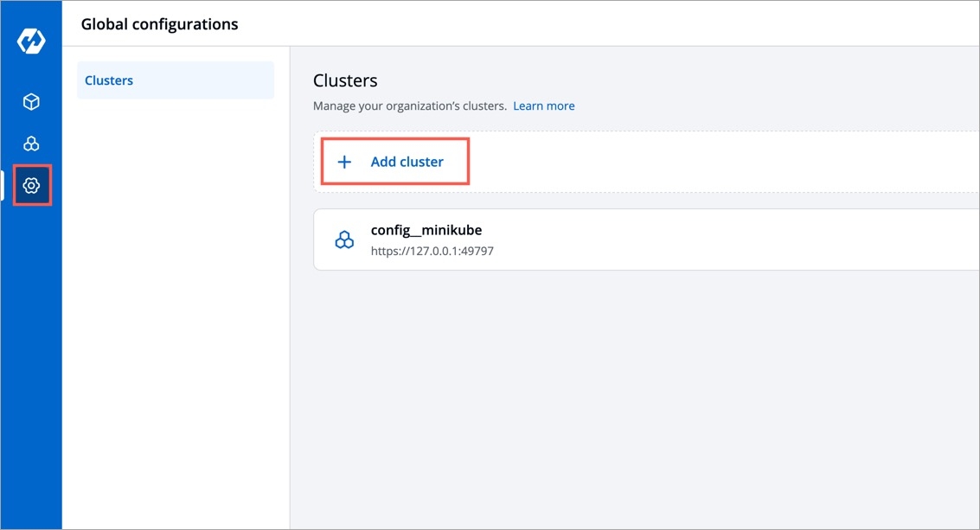Click the Add cluster button
This screenshot has width=980, height=530.
pyautogui.click(x=395, y=162)
